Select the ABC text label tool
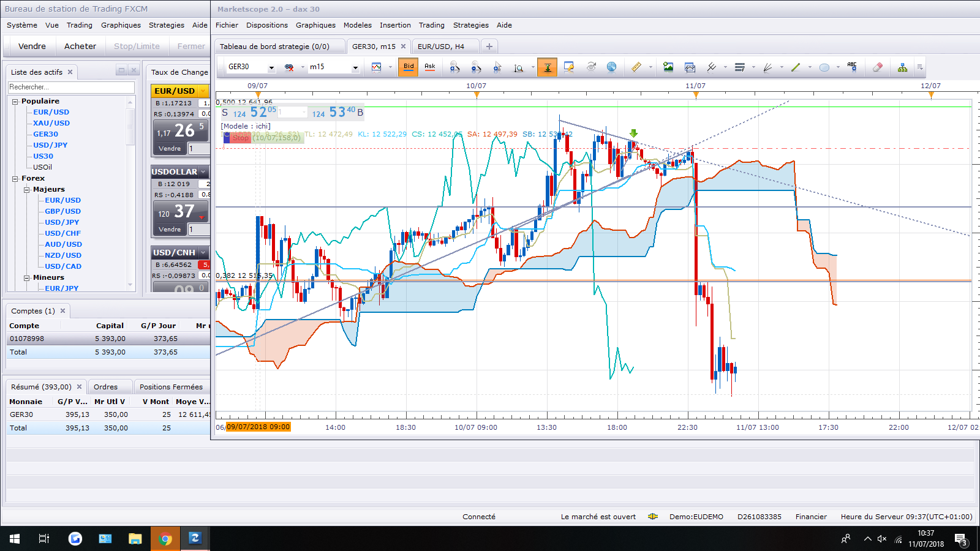This screenshot has width=980, height=551. pyautogui.click(x=852, y=67)
